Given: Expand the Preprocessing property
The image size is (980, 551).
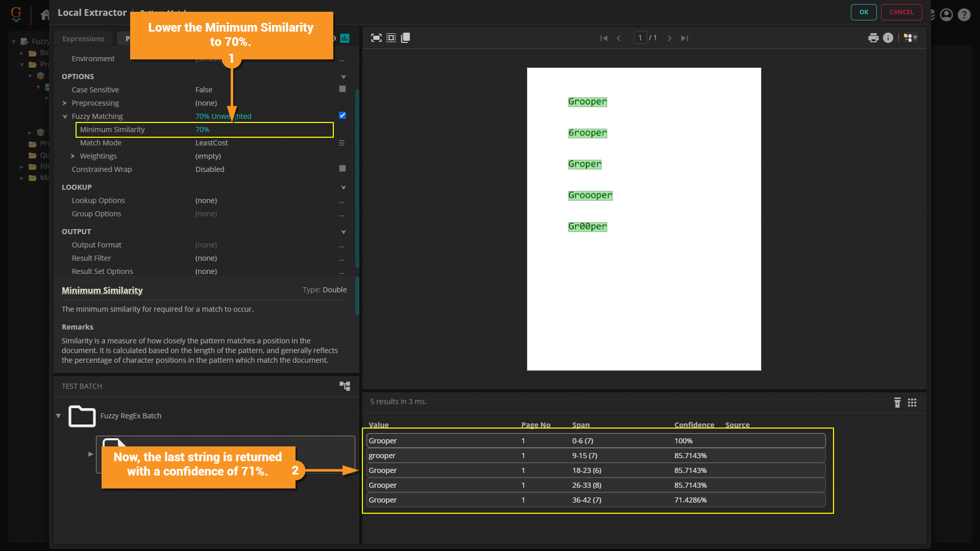Looking at the screenshot, I should coord(65,103).
